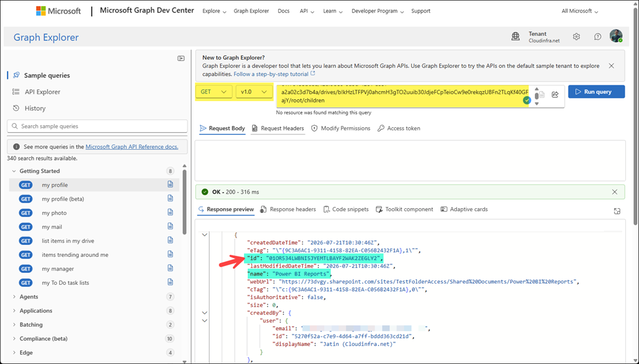Open the settings gear icon
This screenshot has width=639, height=364.
pyautogui.click(x=576, y=37)
